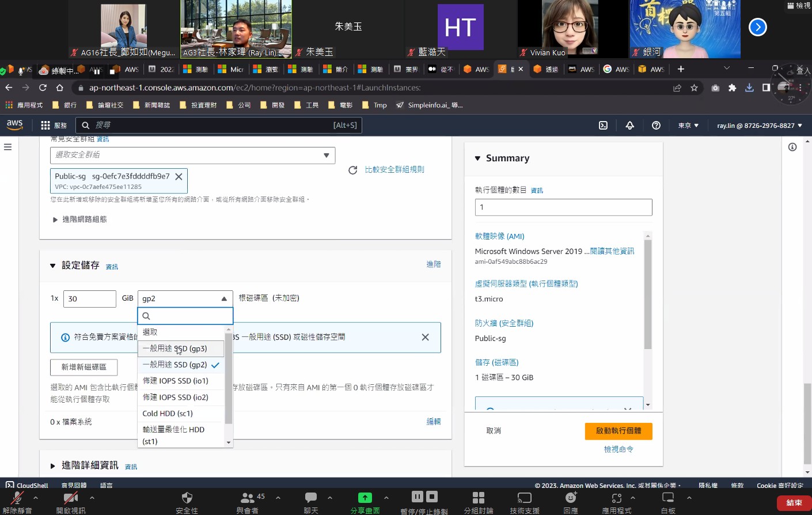This screenshot has height=515, width=812.
Task: Select the Cold HDD (sc1) volume type
Action: [x=168, y=414]
